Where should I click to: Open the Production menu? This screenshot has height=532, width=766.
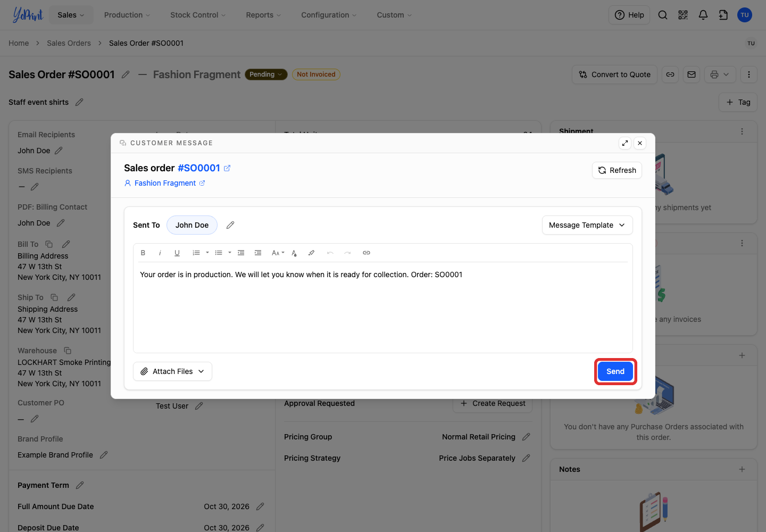point(127,15)
